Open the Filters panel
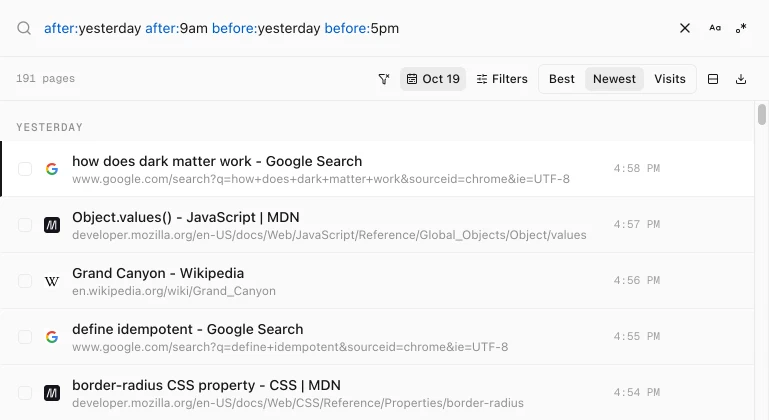 tap(502, 79)
